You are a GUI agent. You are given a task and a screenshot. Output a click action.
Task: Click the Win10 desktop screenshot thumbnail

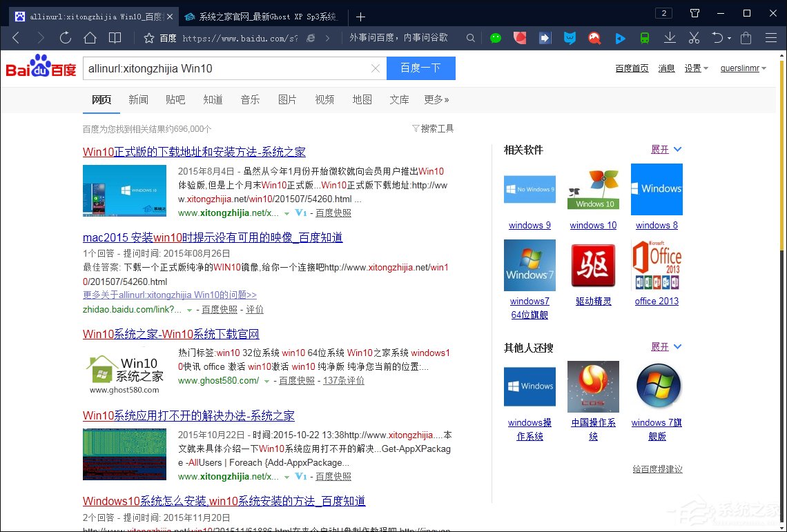pos(124,190)
